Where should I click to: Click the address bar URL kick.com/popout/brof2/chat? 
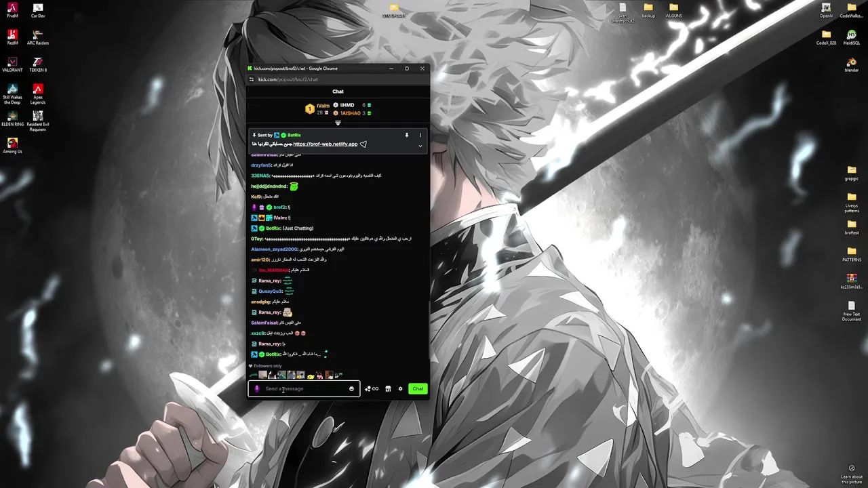click(x=288, y=79)
